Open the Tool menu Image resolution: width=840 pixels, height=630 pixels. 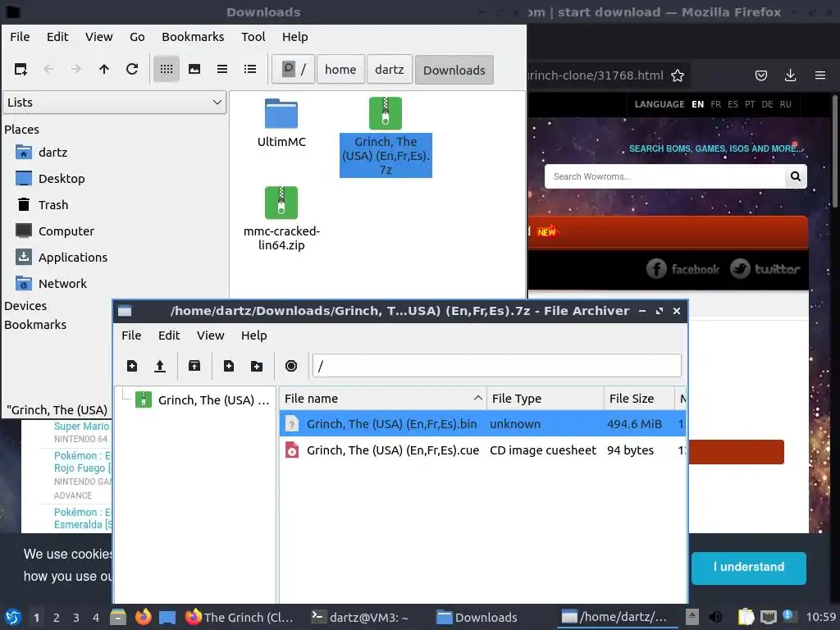pos(253,37)
